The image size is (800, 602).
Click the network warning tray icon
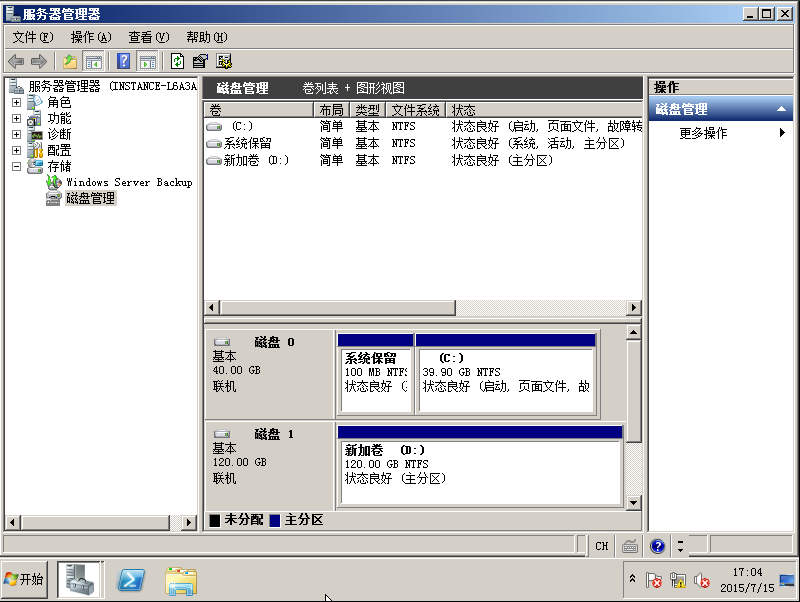[678, 580]
